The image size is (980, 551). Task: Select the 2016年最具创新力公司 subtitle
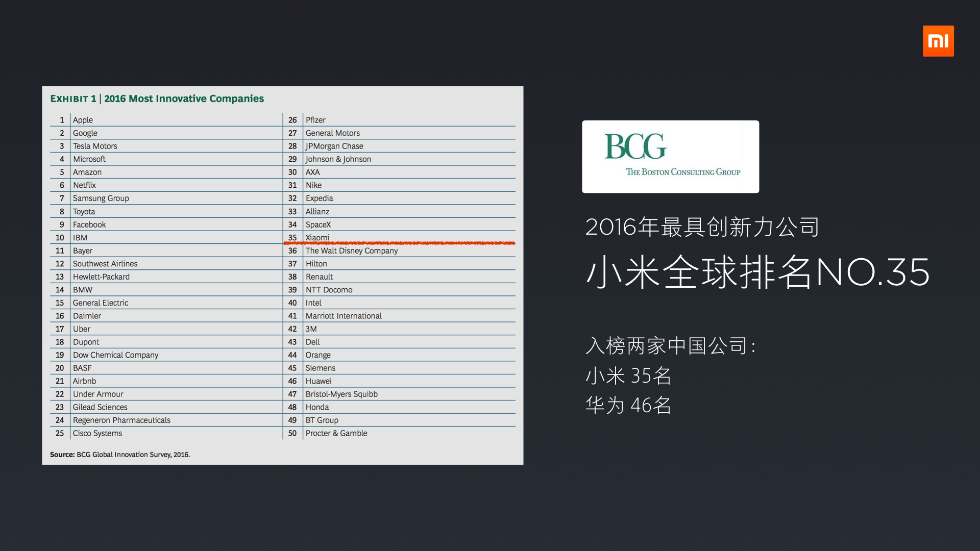(702, 227)
